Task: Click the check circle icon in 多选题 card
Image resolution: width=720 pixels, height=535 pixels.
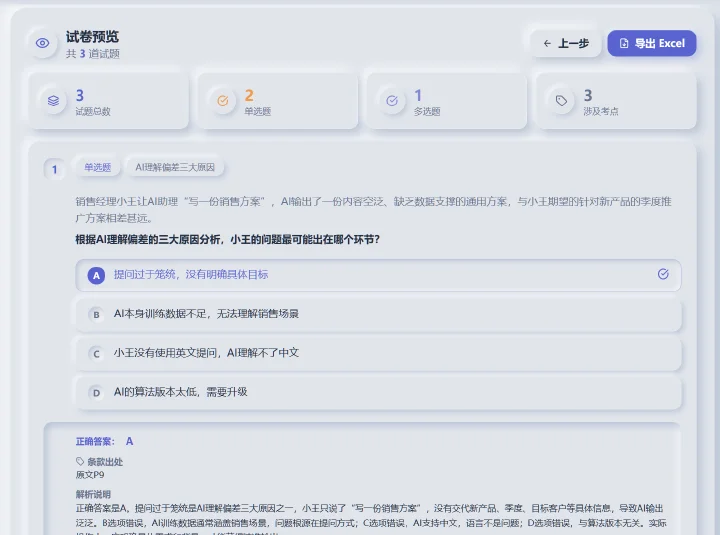Action: click(392, 101)
